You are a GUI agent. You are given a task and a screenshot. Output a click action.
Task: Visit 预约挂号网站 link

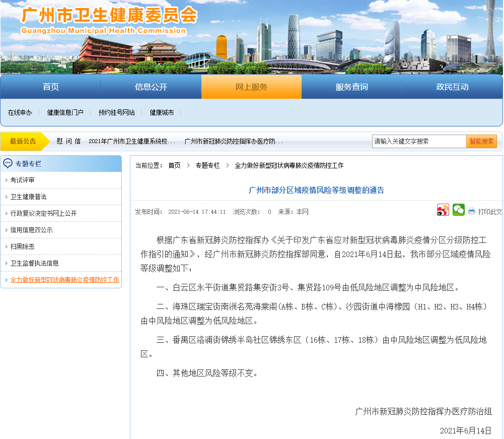tap(116, 113)
